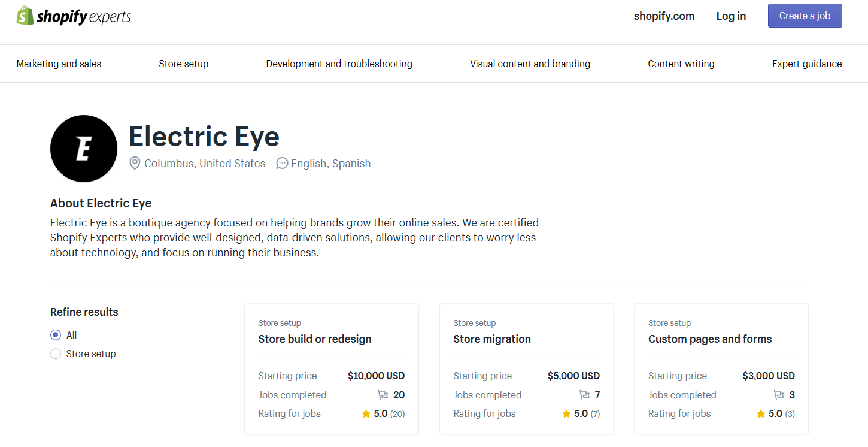868x447 pixels.
Task: Select the Store setup radio filter
Action: pos(56,354)
